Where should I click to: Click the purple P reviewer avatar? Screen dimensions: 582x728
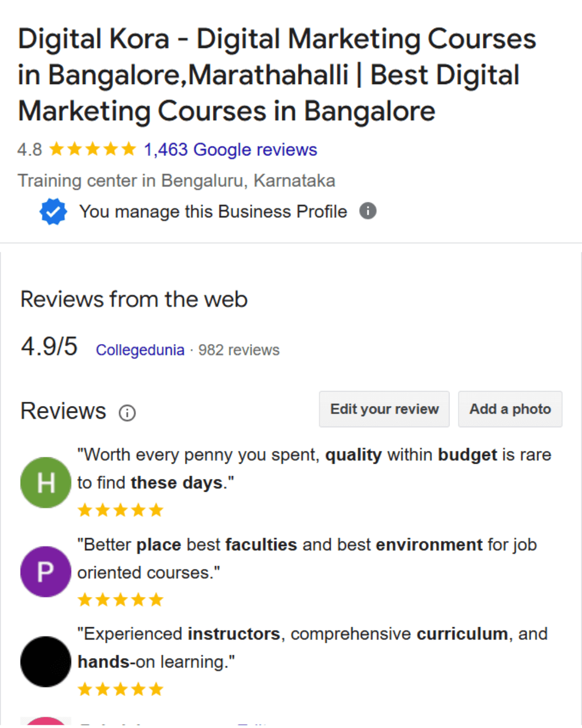pos(46,572)
